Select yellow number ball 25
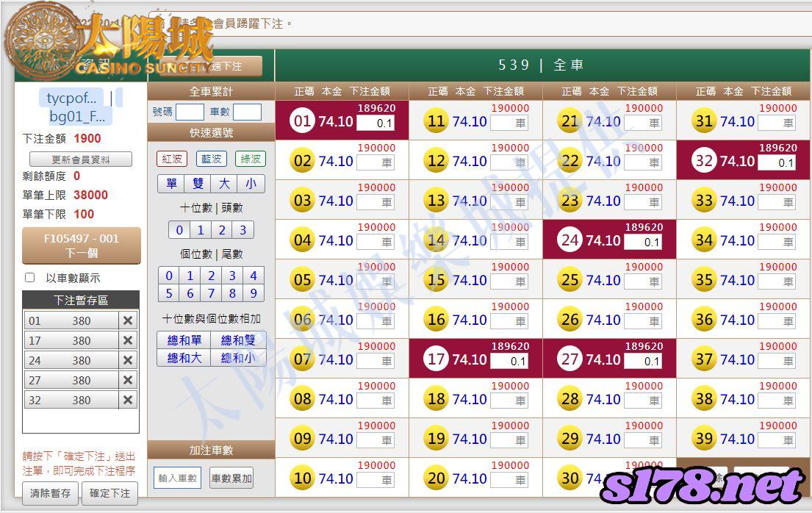This screenshot has width=812, height=513. (x=570, y=280)
